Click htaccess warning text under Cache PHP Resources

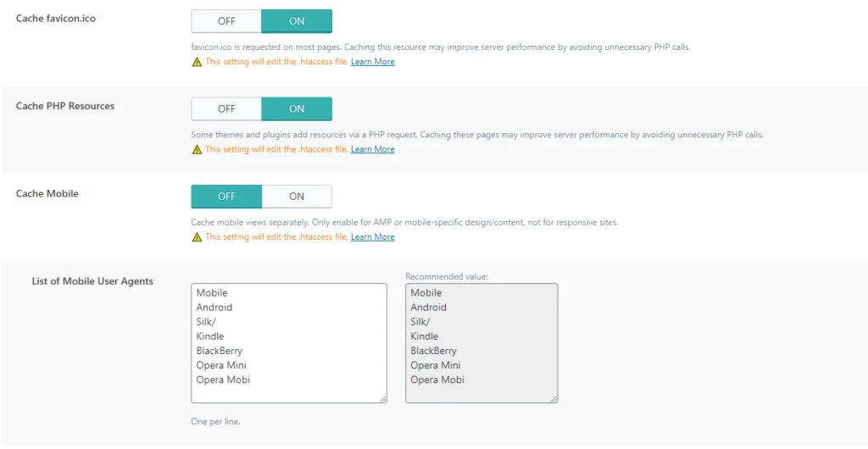point(277,149)
